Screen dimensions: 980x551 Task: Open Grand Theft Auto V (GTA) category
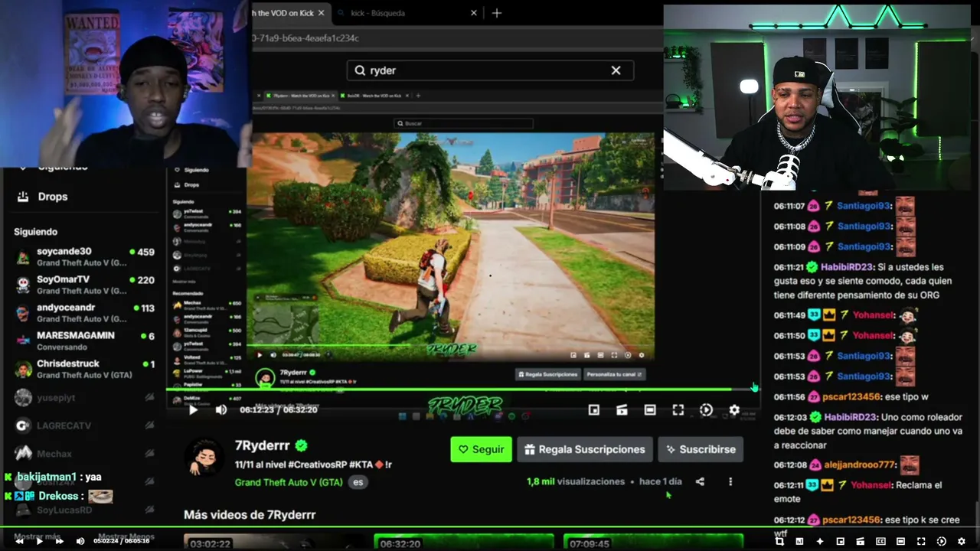pos(289,482)
